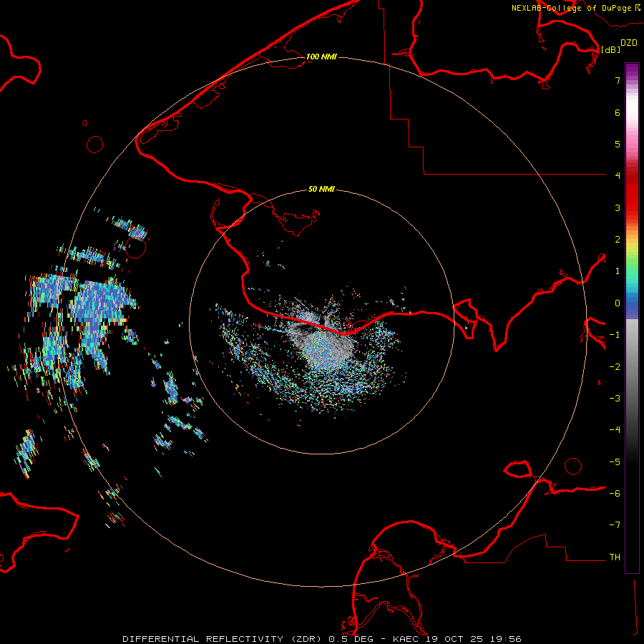
Task: Click the 6 value on the color scale
Action: [618, 112]
